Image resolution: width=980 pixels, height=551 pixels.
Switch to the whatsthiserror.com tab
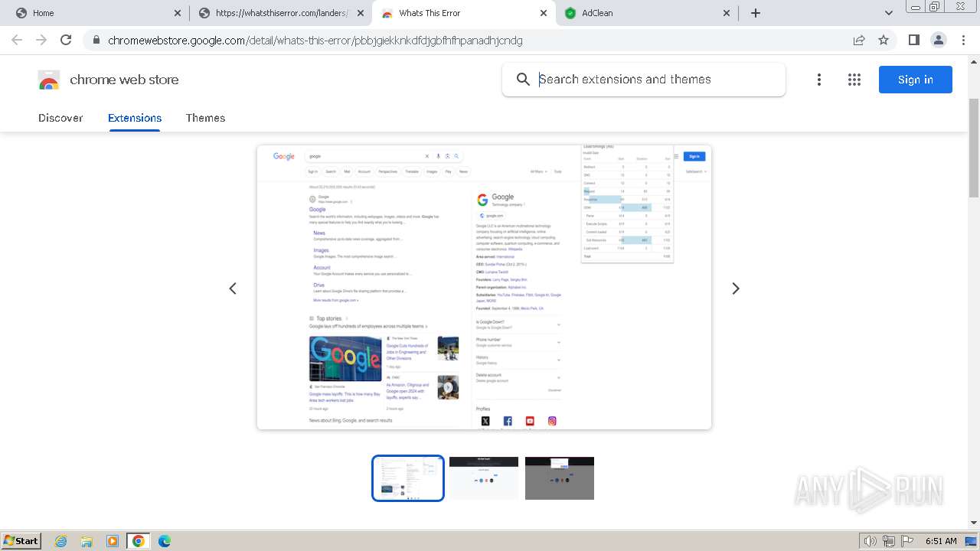pyautogui.click(x=281, y=13)
